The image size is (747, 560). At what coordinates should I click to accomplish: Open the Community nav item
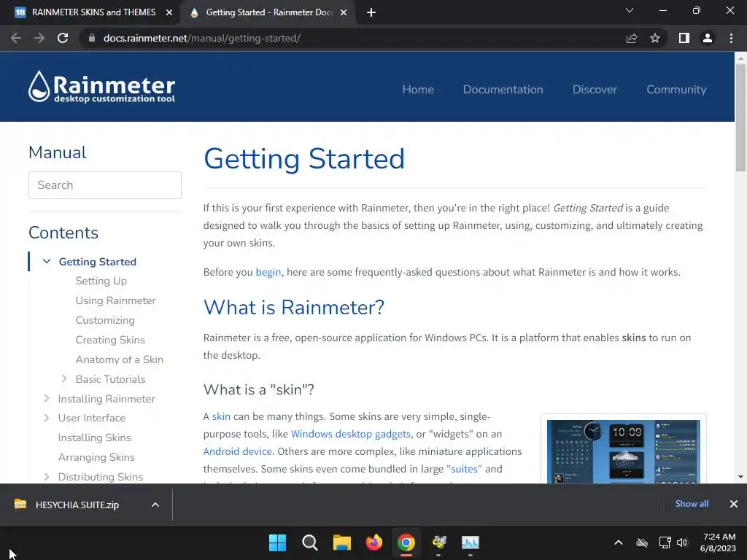click(x=676, y=90)
